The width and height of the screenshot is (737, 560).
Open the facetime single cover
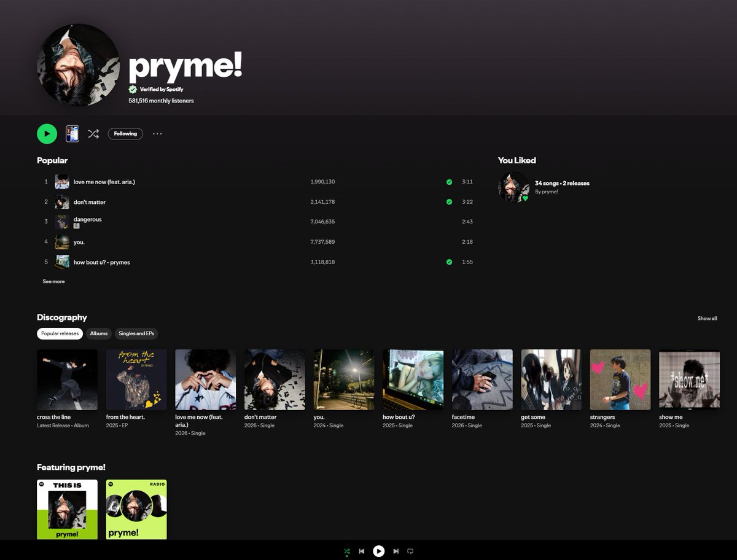[x=482, y=379]
